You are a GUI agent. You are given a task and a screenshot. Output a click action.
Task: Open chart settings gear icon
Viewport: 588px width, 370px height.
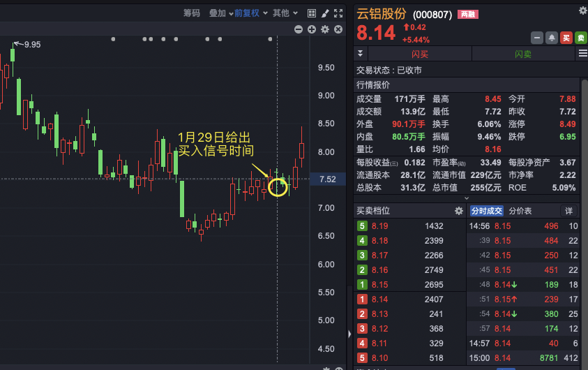pos(325,29)
